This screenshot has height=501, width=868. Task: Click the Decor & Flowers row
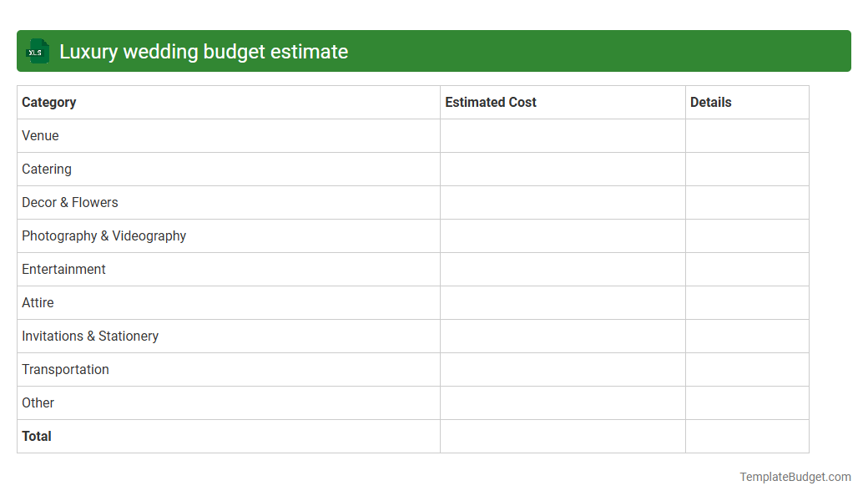click(x=69, y=202)
